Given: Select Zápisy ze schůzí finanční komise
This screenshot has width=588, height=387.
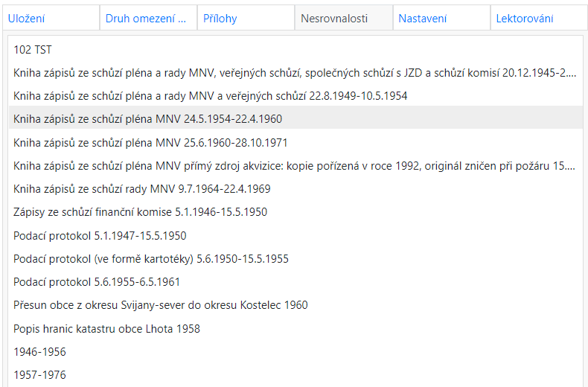Looking at the screenshot, I should 140,212.
